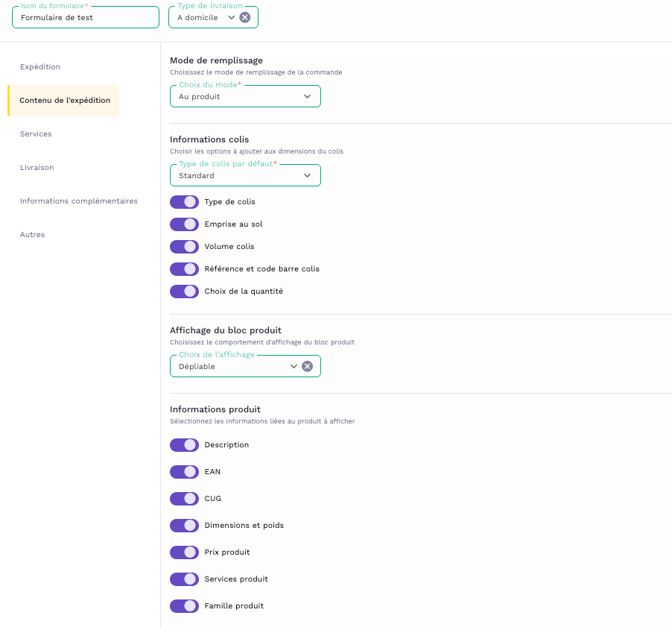Disable the EAN product toggle
Screen dimensions: 672x633
pyautogui.click(x=184, y=472)
